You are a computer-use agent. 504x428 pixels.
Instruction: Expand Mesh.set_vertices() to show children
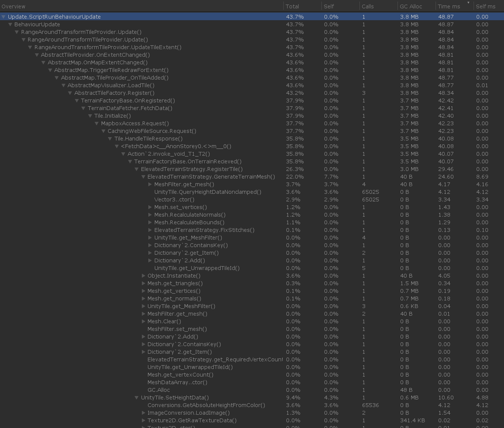(149, 207)
